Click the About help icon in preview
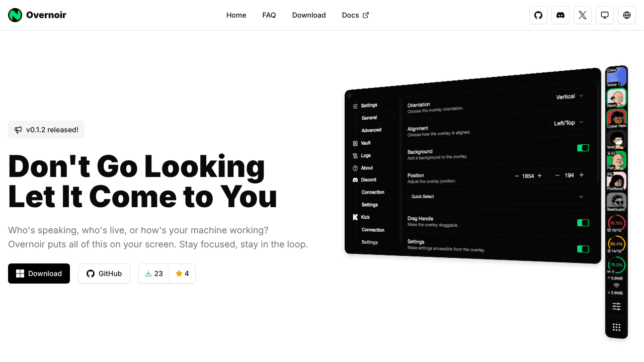Viewport: 644px width, 362px height. coord(355,168)
